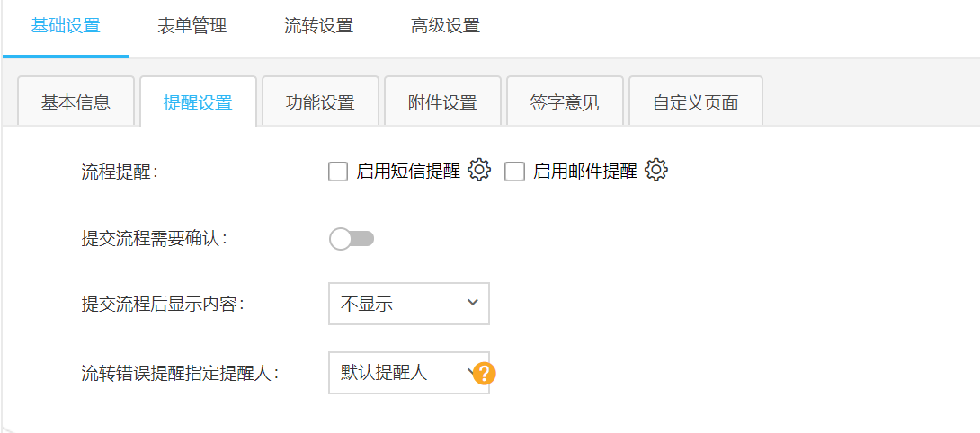Viewport: 980px width, 433px height.
Task: Click the 流程提醒 field label
Action: point(119,172)
